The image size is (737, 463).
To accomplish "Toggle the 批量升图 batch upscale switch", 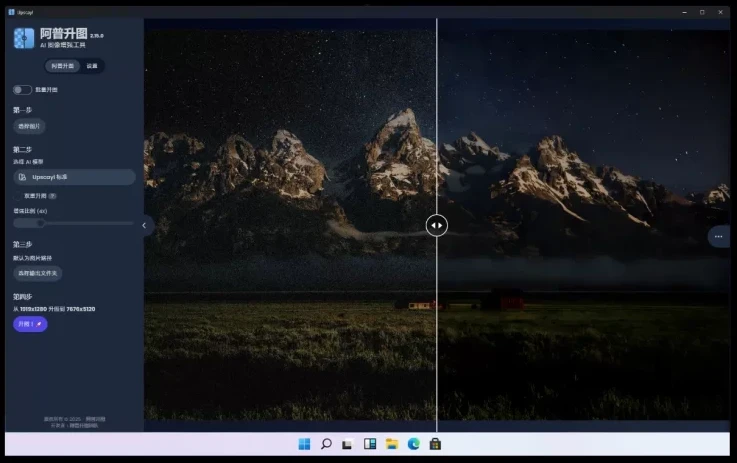I will click(22, 90).
